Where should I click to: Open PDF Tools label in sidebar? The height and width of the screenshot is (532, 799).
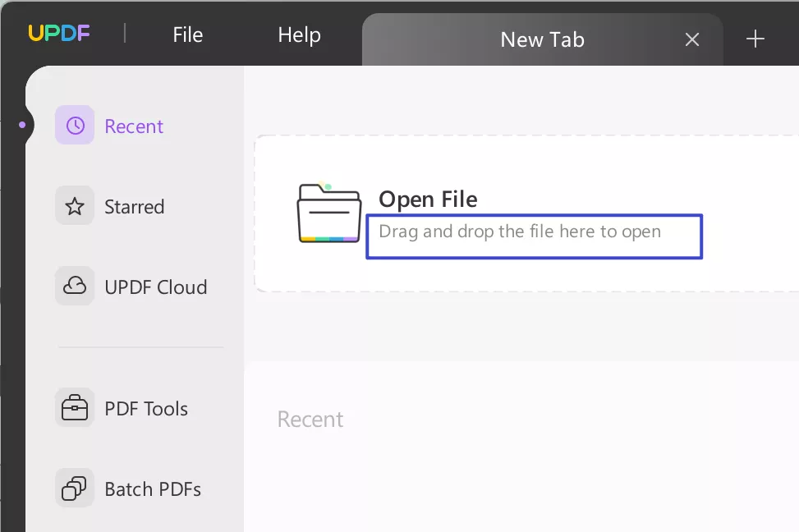coord(146,409)
